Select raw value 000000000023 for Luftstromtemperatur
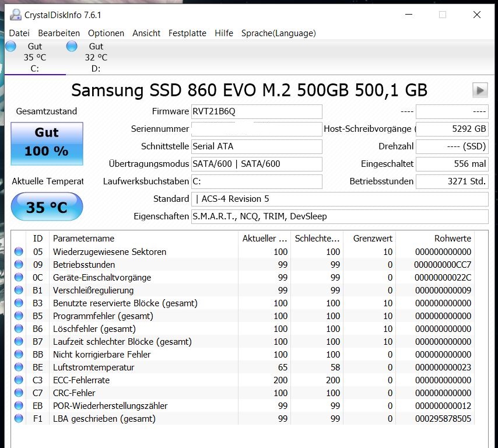Image resolution: width=498 pixels, height=448 pixels. pyautogui.click(x=443, y=367)
